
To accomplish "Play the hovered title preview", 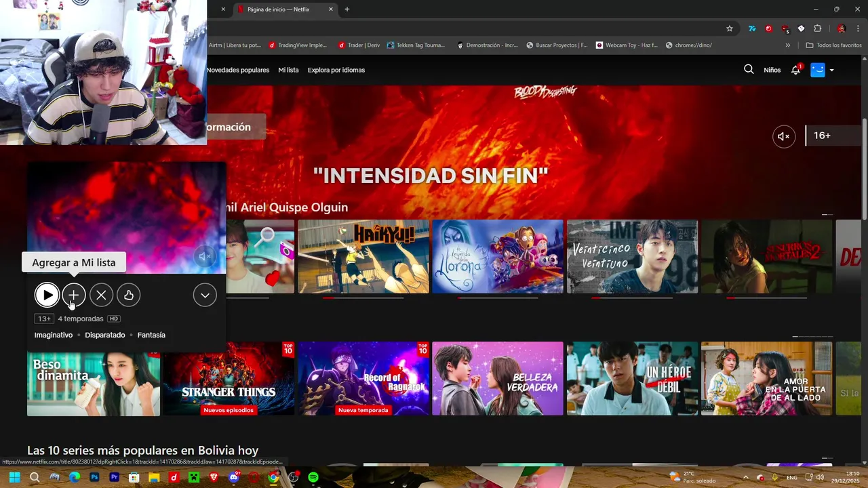I will 47,295.
